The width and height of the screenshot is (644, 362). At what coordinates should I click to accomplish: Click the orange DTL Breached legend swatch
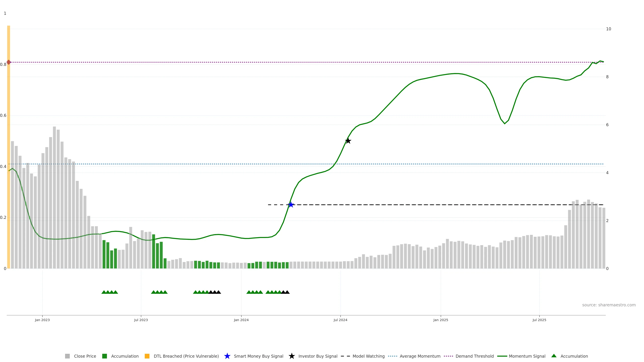pos(147,356)
